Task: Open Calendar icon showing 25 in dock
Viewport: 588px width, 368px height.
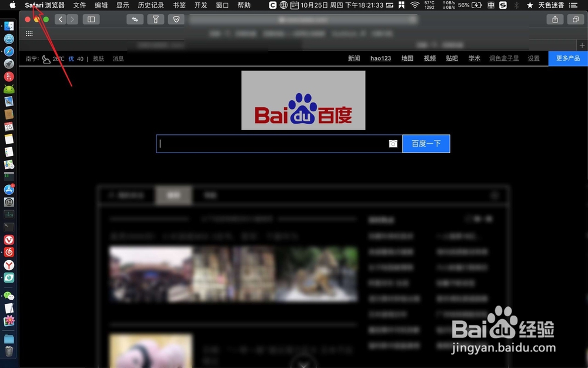Action: (x=9, y=127)
